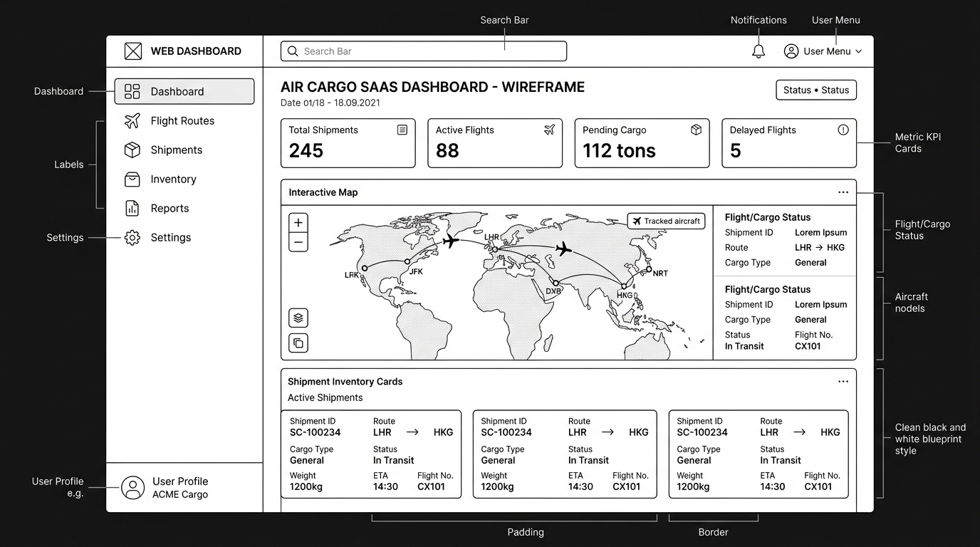The image size is (980, 547).
Task: Click the Reports chart icon
Action: point(132,209)
